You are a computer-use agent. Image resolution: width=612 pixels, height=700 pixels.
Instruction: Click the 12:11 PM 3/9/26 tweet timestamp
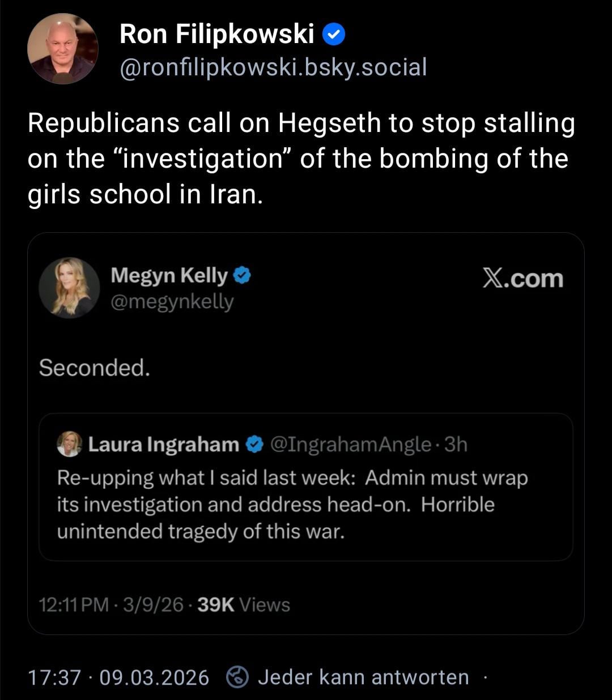[111, 605]
